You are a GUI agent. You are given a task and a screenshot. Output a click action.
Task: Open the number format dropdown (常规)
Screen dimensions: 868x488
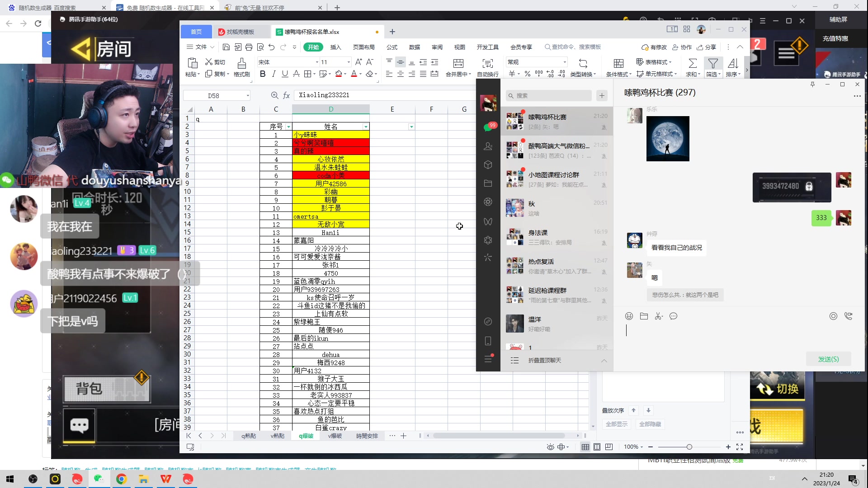point(565,62)
